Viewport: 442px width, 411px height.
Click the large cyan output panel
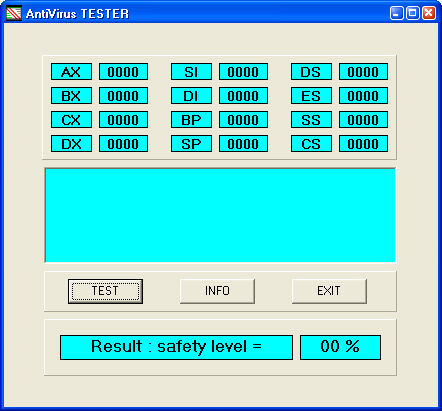click(x=220, y=215)
